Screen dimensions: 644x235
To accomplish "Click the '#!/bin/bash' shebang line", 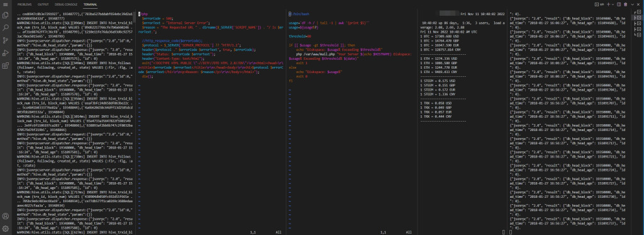I will click(x=299, y=14).
